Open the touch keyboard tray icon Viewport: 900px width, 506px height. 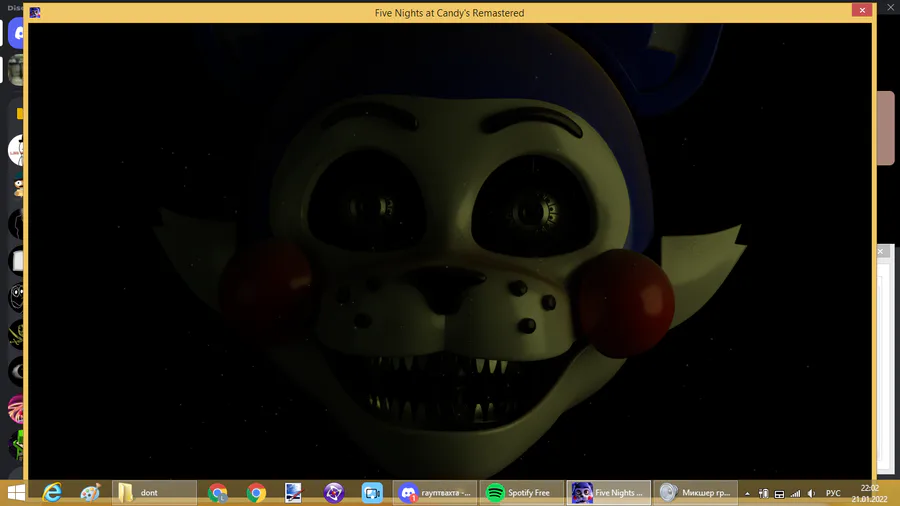(x=779, y=494)
